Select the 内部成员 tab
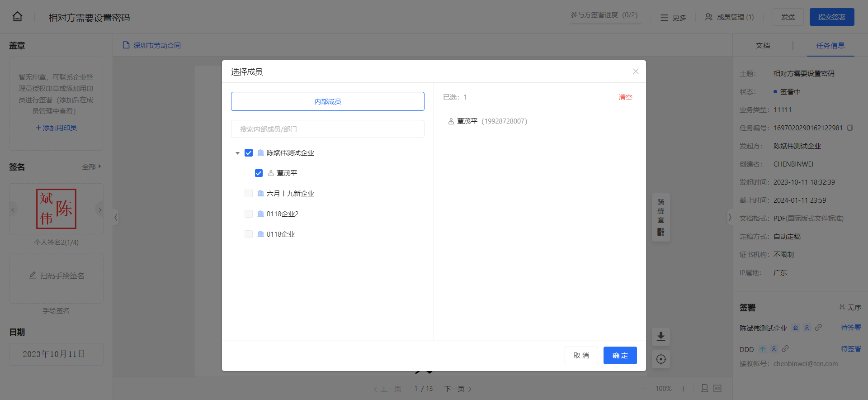Image resolution: width=868 pixels, height=400 pixels. pyautogui.click(x=328, y=101)
